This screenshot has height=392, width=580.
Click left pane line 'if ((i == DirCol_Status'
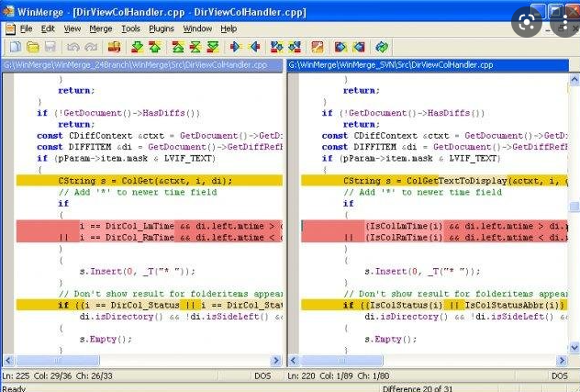click(149, 305)
